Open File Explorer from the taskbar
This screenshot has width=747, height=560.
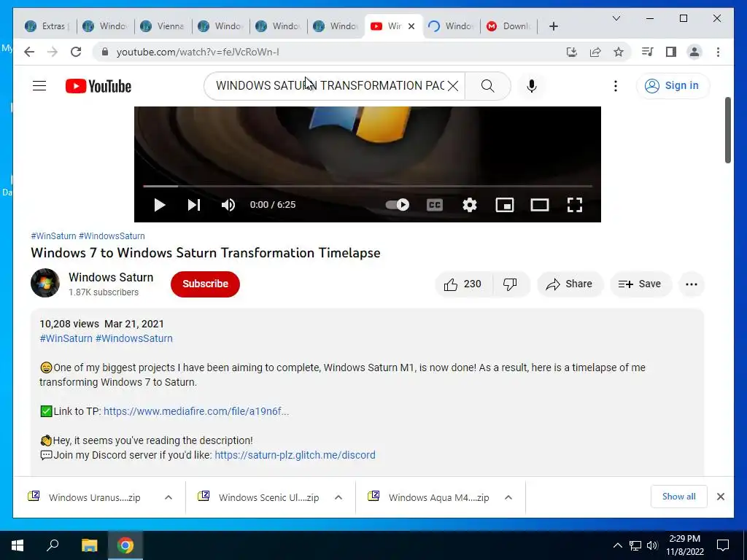[89, 545]
